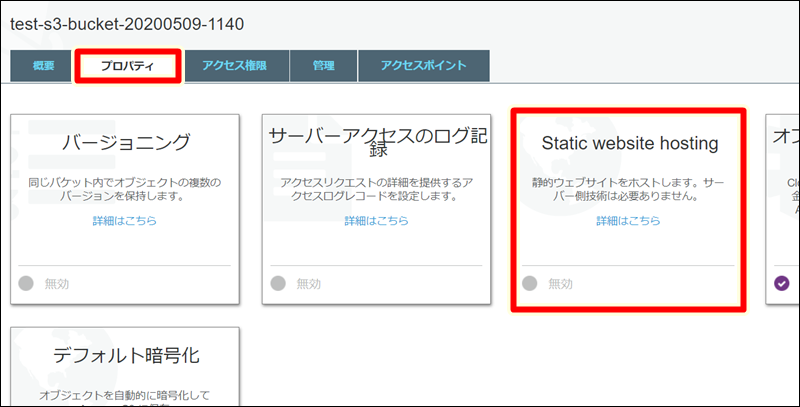
Task: Switch to the アクセス権限 tab
Action: (x=237, y=66)
